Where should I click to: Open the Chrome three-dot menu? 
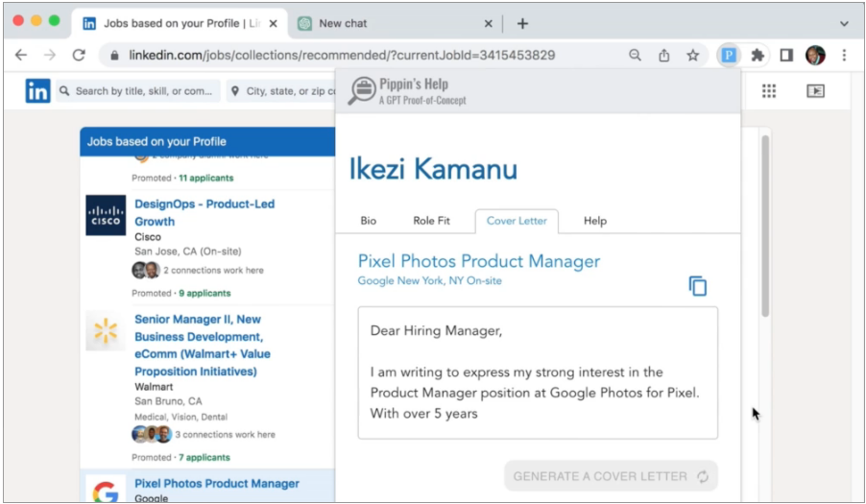pos(844,55)
